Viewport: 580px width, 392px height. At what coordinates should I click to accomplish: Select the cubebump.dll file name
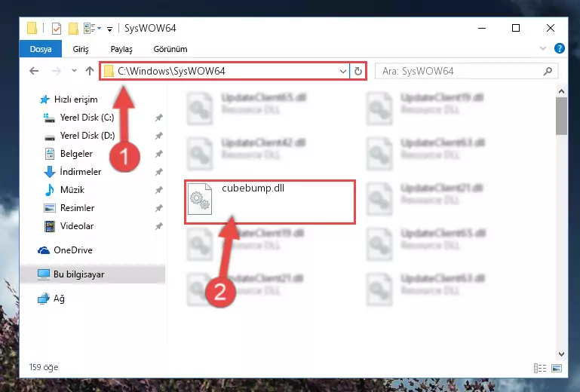click(253, 188)
